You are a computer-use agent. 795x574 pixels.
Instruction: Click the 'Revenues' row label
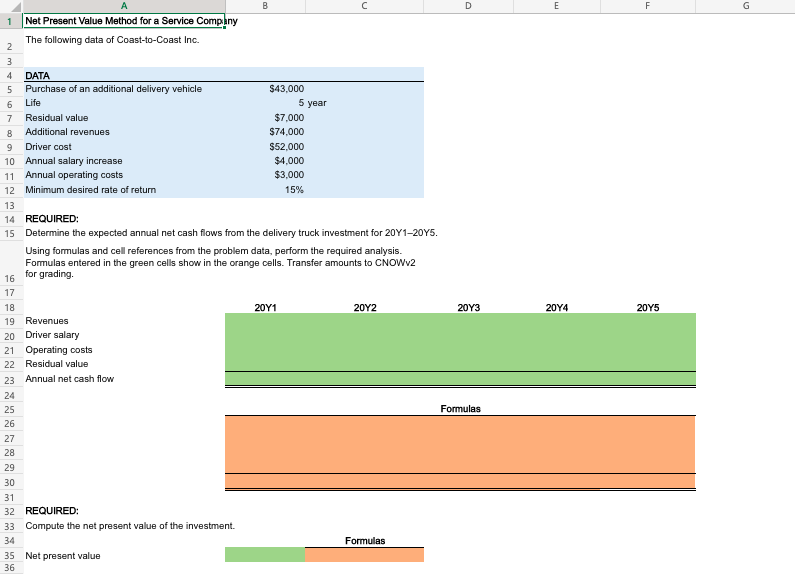[47, 321]
